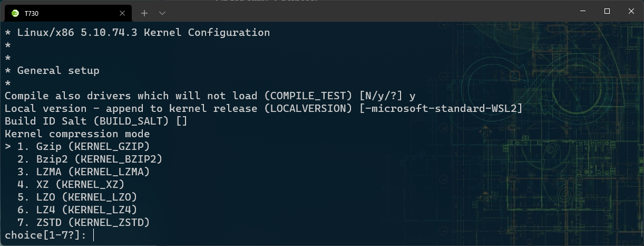The width and height of the screenshot is (644, 246).
Task: Click the T730 tab profile icon
Action: pos(15,13)
